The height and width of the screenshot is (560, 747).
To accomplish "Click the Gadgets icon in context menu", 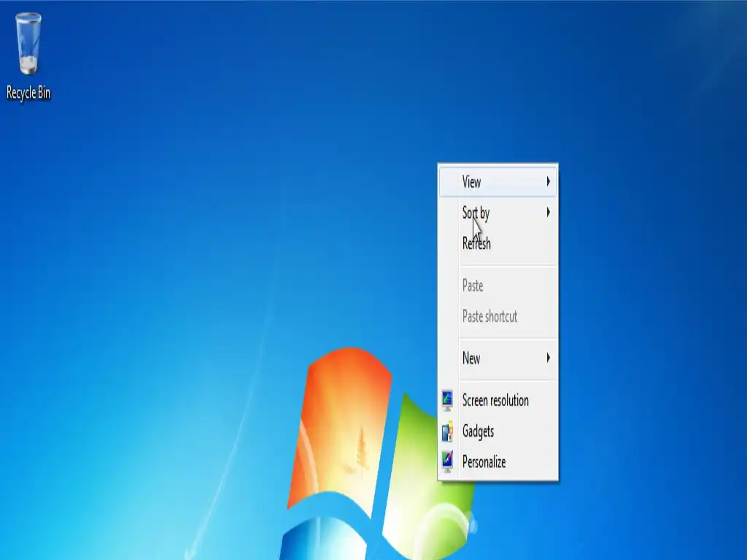I will point(447,432).
